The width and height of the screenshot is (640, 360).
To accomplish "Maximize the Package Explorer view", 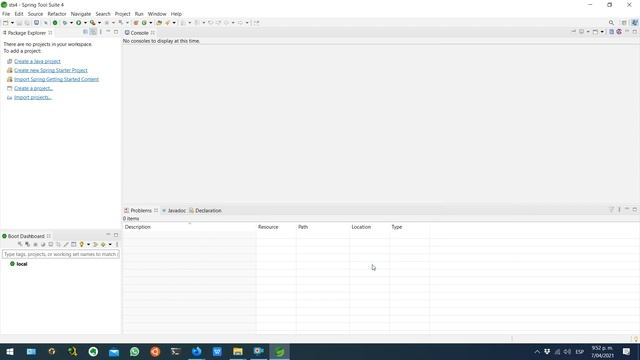I will tap(116, 31).
